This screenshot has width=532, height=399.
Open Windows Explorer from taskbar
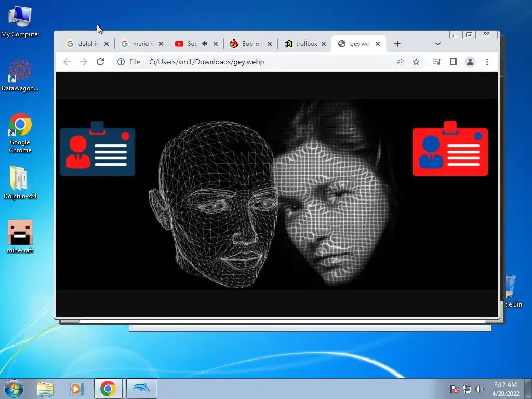pos(46,389)
